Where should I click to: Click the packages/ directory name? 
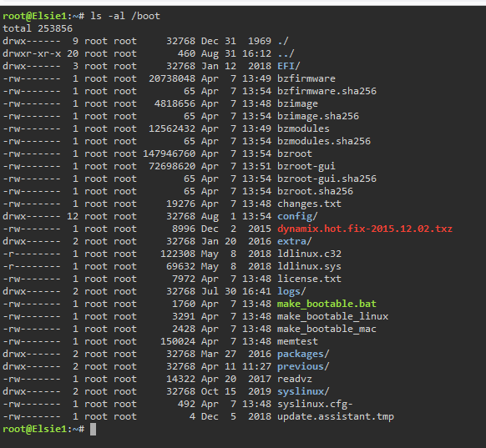pyautogui.click(x=303, y=354)
